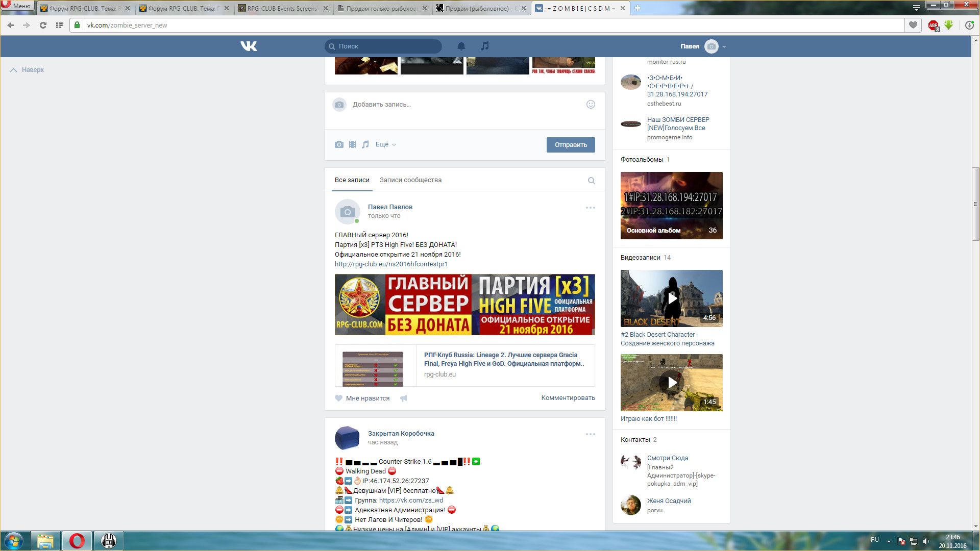Open the emoji smiley picker
The height and width of the screenshot is (551, 980).
pyautogui.click(x=591, y=105)
